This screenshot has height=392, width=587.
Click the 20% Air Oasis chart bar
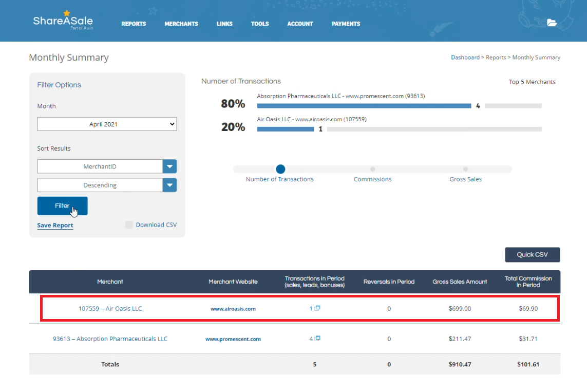[x=286, y=129]
